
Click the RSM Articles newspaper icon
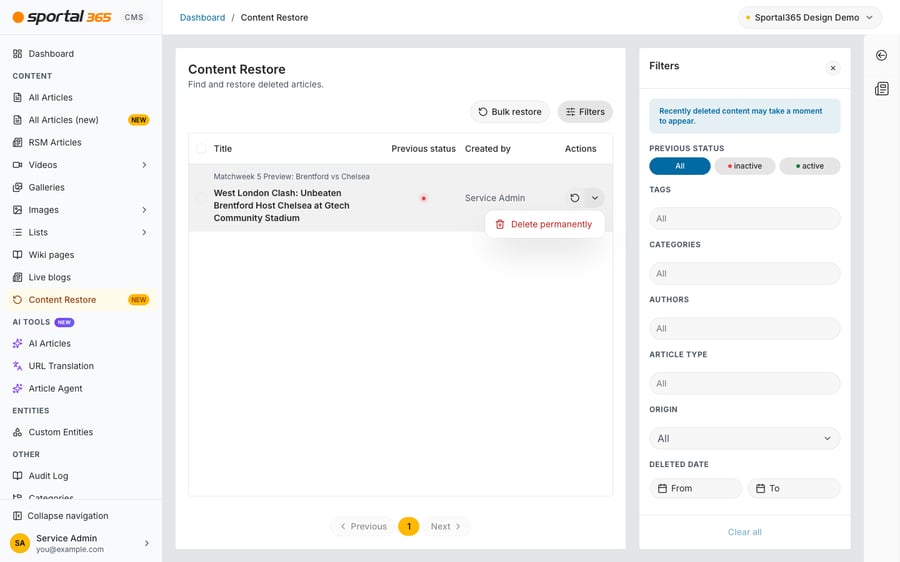click(17, 142)
